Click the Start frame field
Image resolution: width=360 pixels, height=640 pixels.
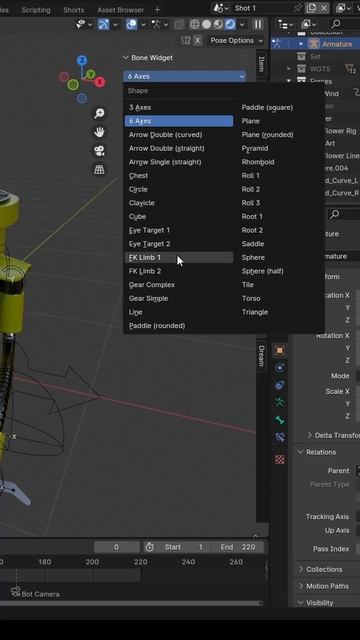pos(184,547)
